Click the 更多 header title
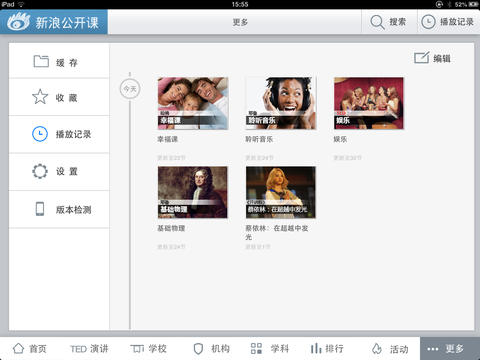This screenshot has width=480, height=360. (x=240, y=22)
